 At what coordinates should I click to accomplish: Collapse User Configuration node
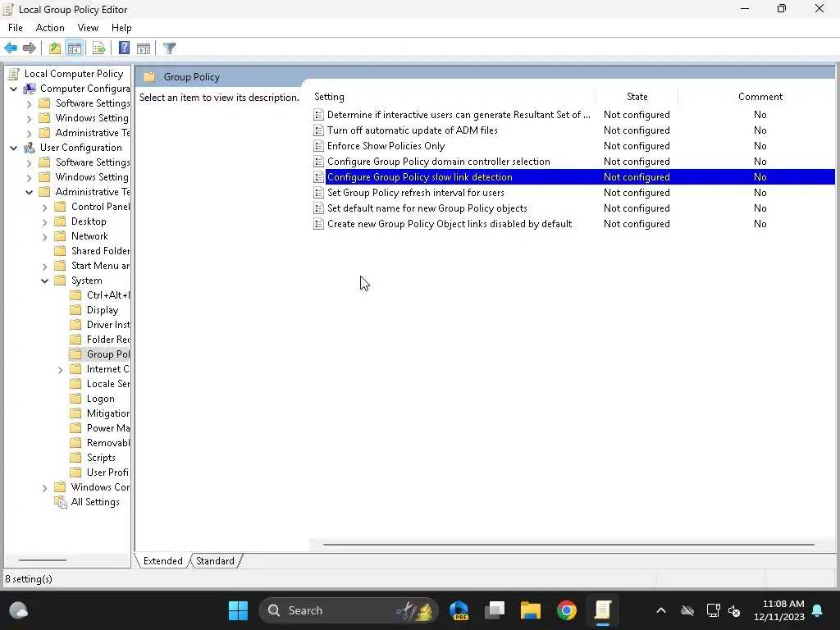coord(14,148)
